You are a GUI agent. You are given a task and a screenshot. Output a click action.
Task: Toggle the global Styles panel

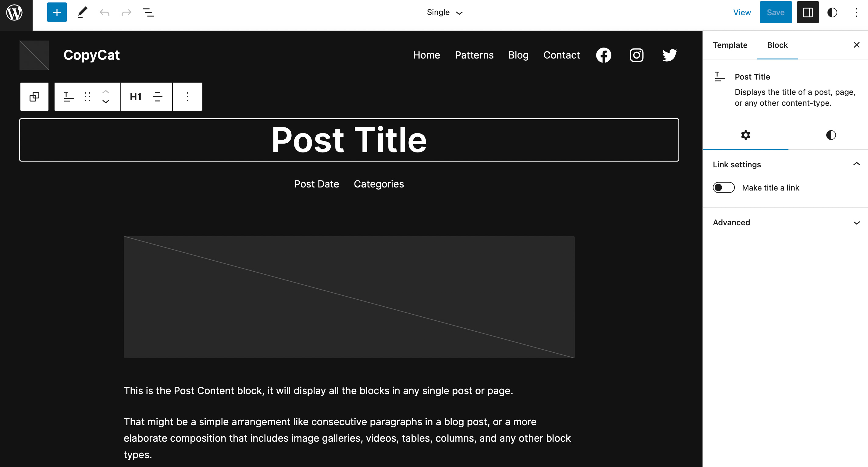pos(832,13)
